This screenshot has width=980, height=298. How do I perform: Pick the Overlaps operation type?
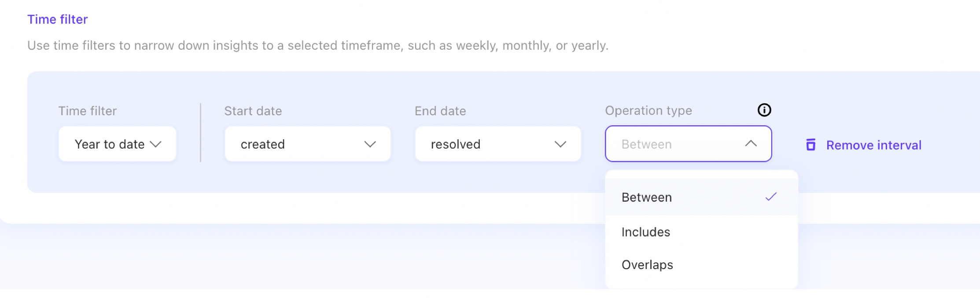pos(647,265)
